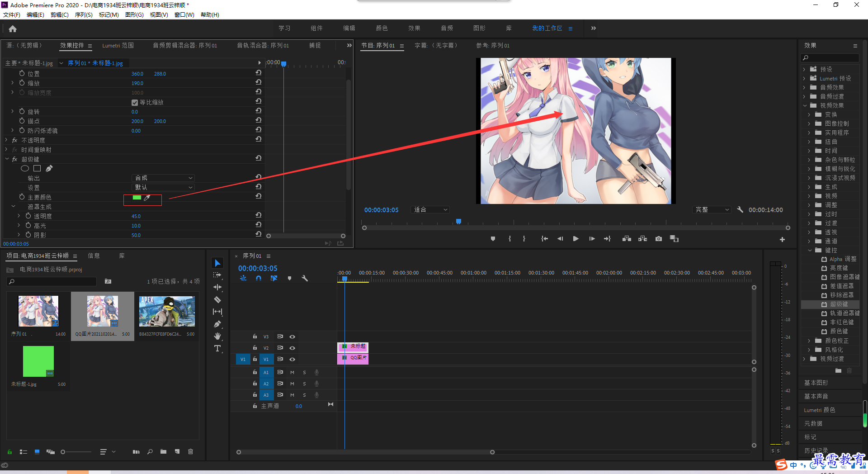Create rectangle mask for Ultra Key
The width and height of the screenshot is (868, 474).
point(37,168)
